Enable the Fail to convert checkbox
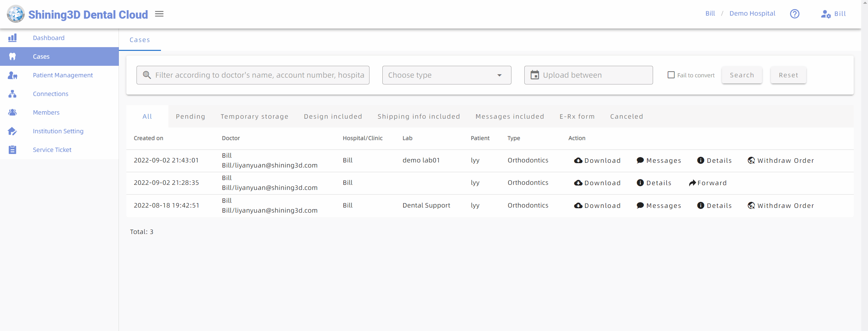This screenshot has width=868, height=331. pos(671,75)
